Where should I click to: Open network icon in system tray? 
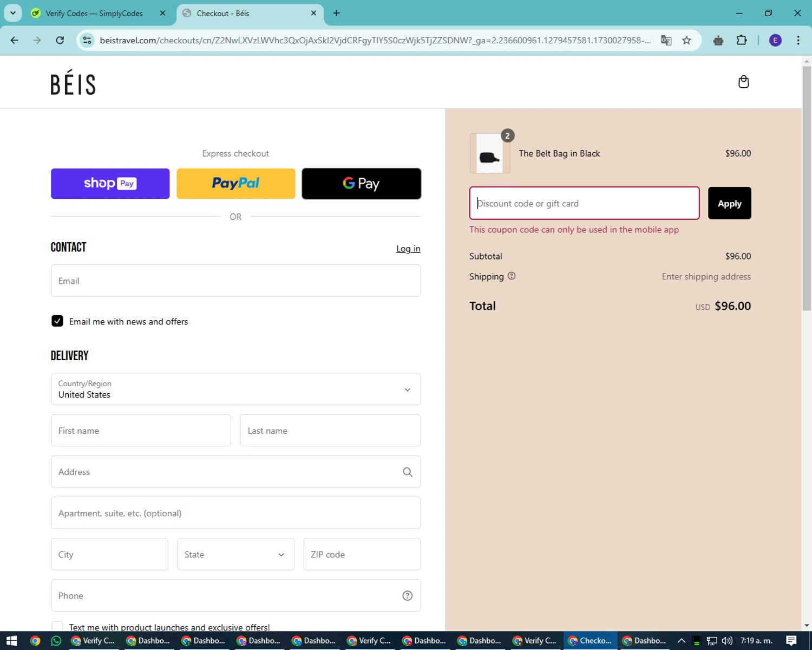[x=712, y=641]
